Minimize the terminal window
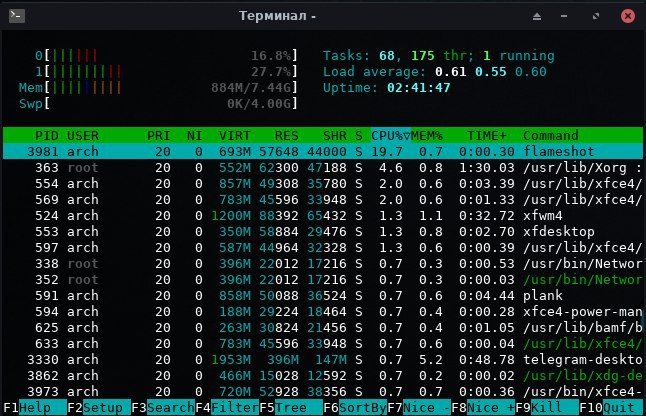 564,16
